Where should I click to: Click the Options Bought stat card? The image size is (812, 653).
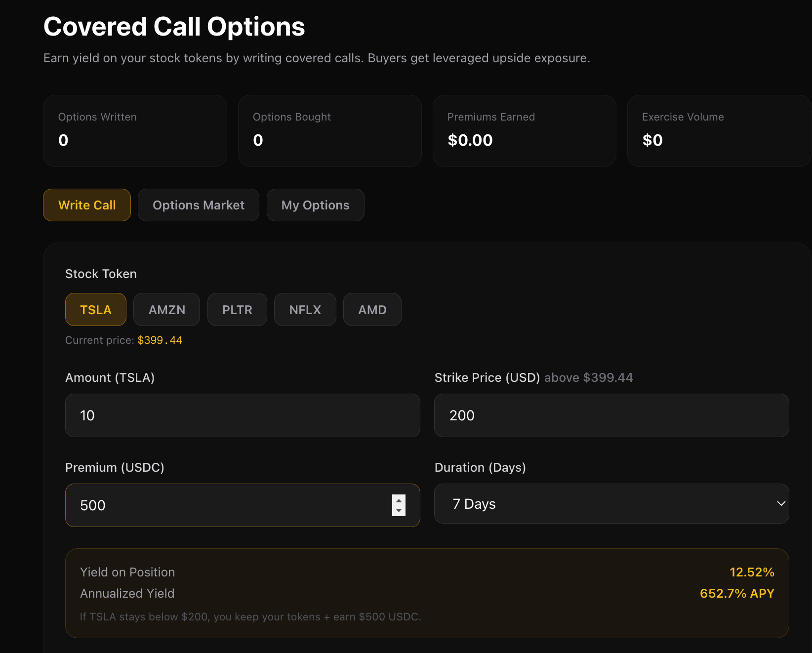click(329, 131)
